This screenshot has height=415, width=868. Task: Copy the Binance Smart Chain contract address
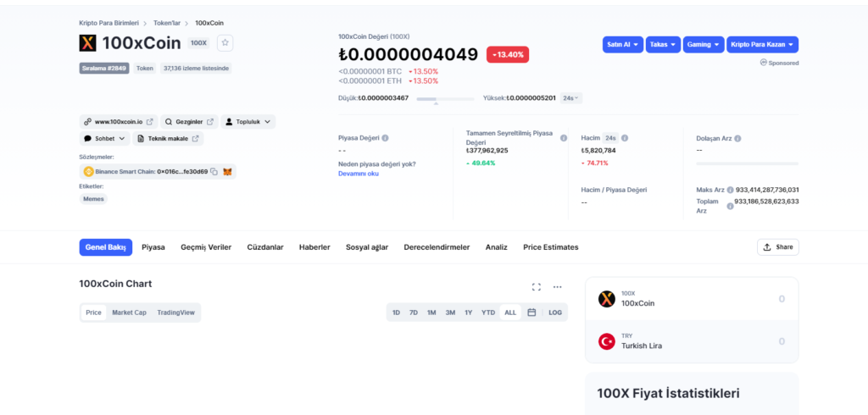(x=214, y=172)
